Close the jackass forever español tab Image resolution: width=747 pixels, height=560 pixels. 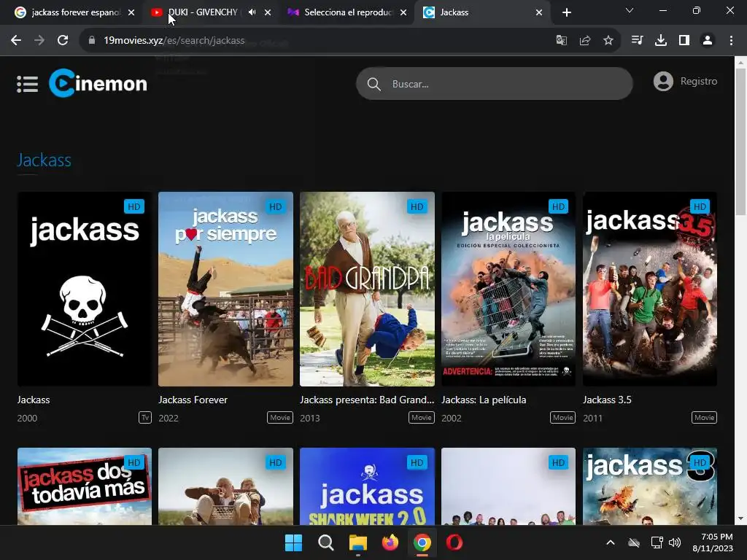pos(131,12)
